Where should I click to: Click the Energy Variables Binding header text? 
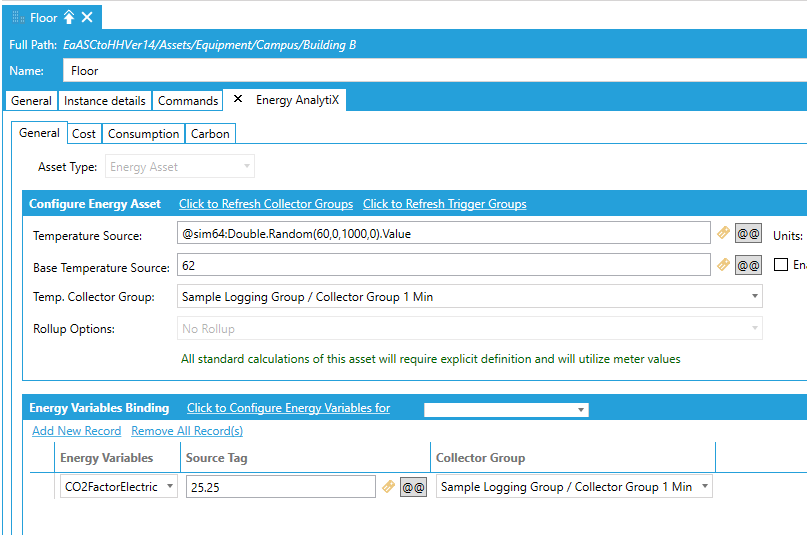pos(99,408)
